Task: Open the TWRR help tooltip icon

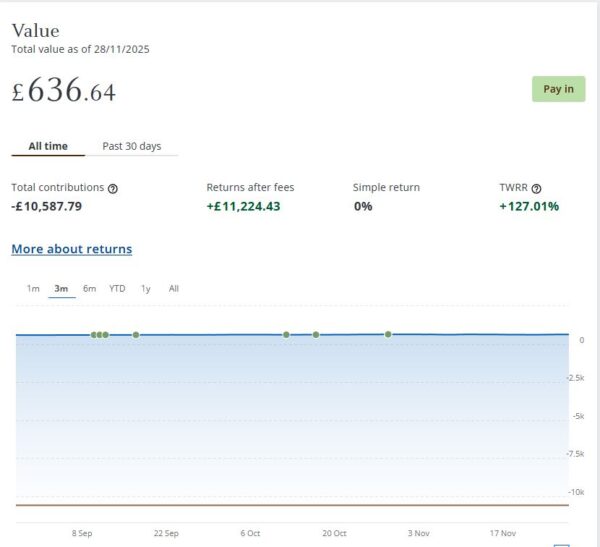Action: point(537,188)
